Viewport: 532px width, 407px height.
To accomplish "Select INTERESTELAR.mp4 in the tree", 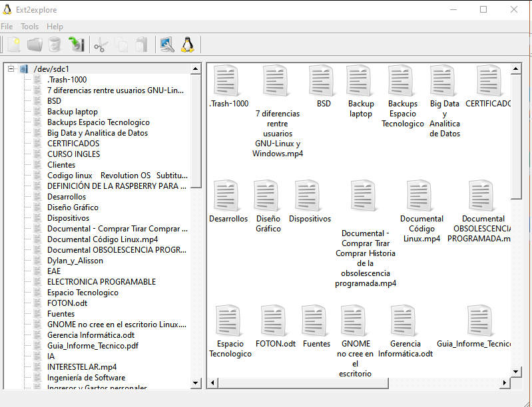I will (x=82, y=367).
